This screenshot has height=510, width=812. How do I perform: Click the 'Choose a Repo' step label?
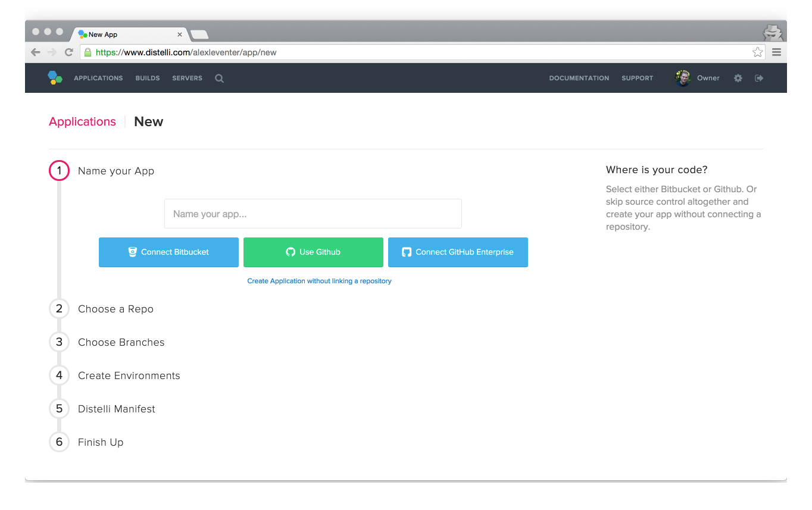(x=115, y=309)
